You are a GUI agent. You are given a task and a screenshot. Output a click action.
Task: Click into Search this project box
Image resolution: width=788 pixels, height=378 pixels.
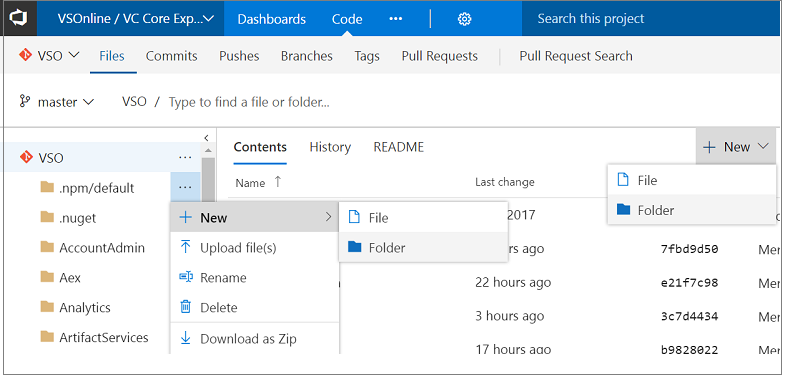click(651, 19)
